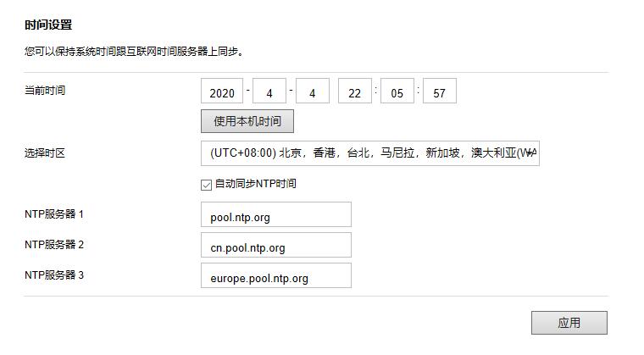The width and height of the screenshot is (644, 355).
Task: Click the year field showing 2020
Action: point(222,92)
